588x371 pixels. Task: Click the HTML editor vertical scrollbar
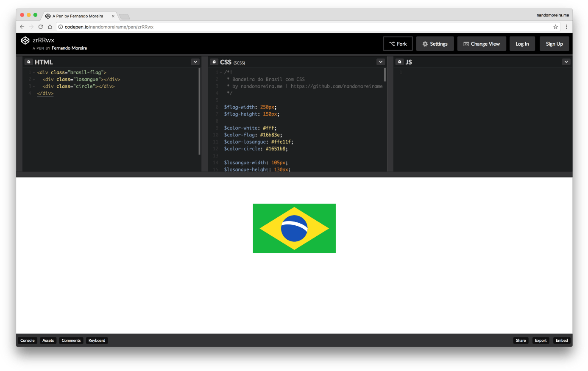pos(199,111)
